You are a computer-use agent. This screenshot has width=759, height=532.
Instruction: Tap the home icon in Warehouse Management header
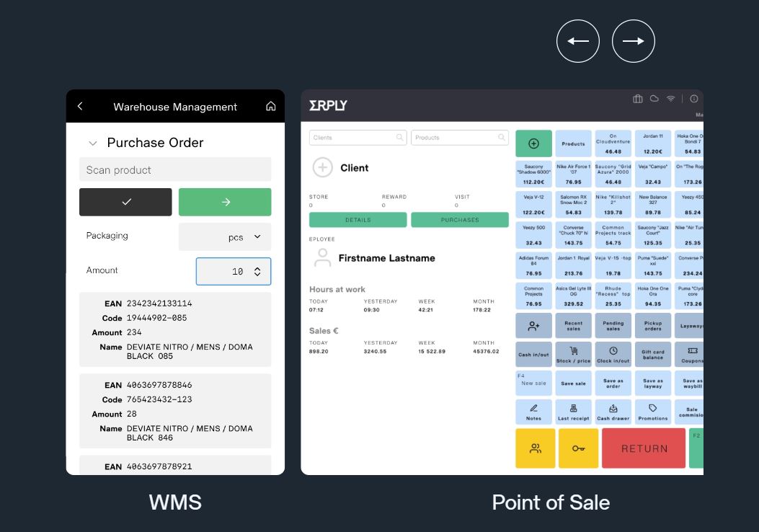pyautogui.click(x=270, y=106)
